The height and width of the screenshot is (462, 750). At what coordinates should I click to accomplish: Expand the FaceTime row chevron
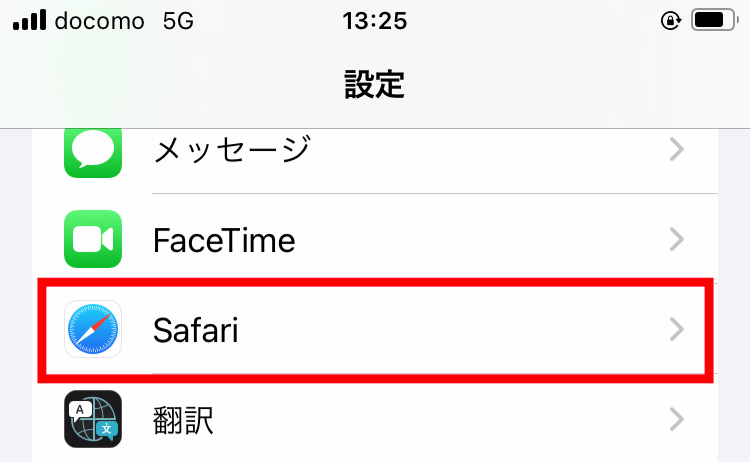coord(677,239)
